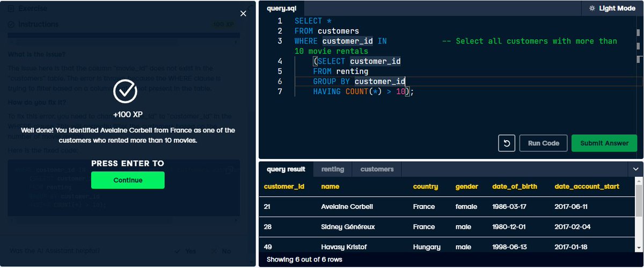Select the Sidney Généreux name cell
Image resolution: width=644 pixels, height=268 pixels.
(x=348, y=227)
